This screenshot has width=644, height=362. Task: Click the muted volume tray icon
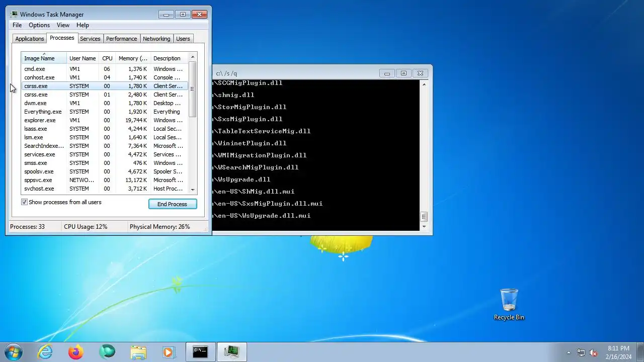pos(593,352)
